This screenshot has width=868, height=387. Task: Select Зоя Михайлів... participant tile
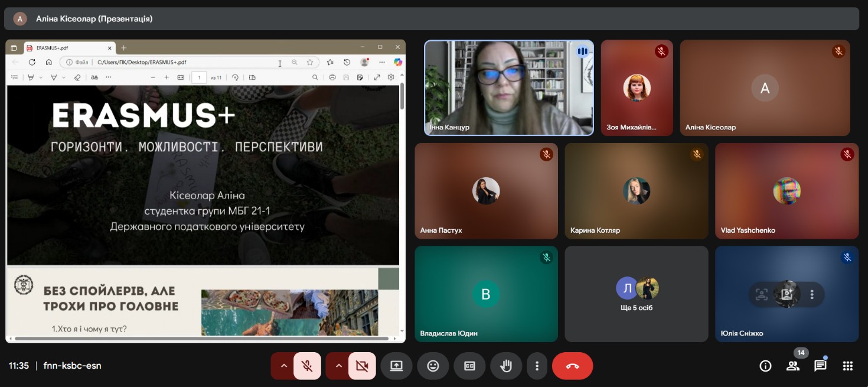pyautogui.click(x=637, y=88)
